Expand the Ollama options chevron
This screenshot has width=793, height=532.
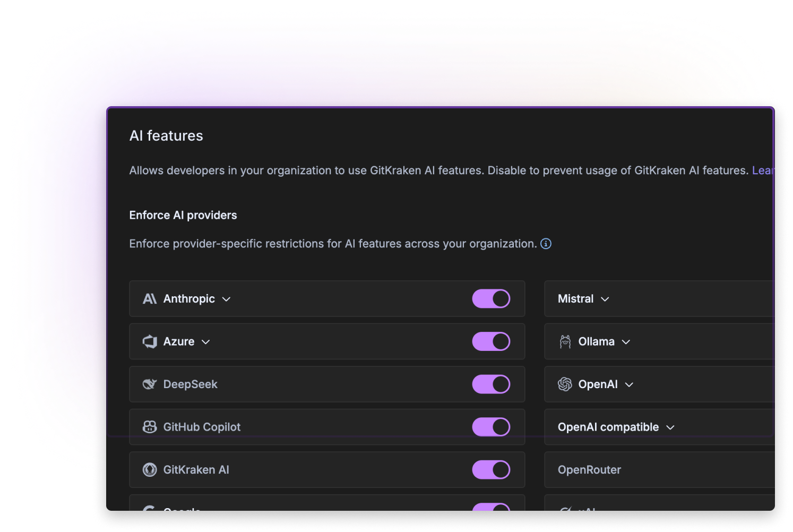[x=626, y=342]
